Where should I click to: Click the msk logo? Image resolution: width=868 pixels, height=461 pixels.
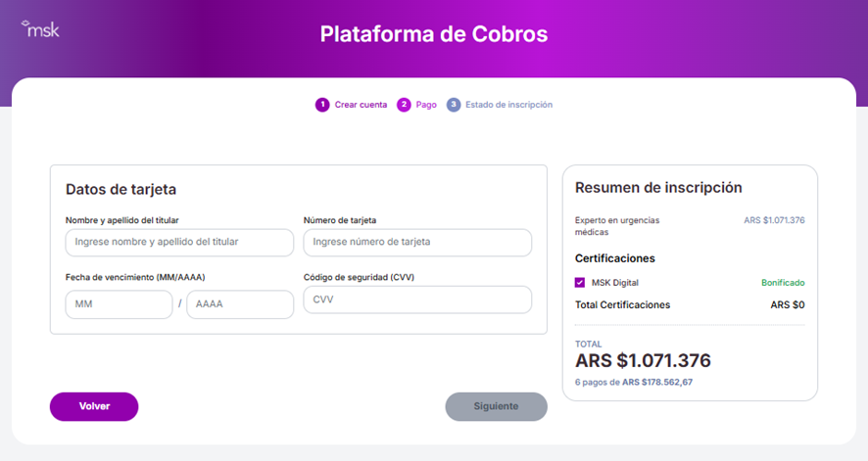(40, 28)
